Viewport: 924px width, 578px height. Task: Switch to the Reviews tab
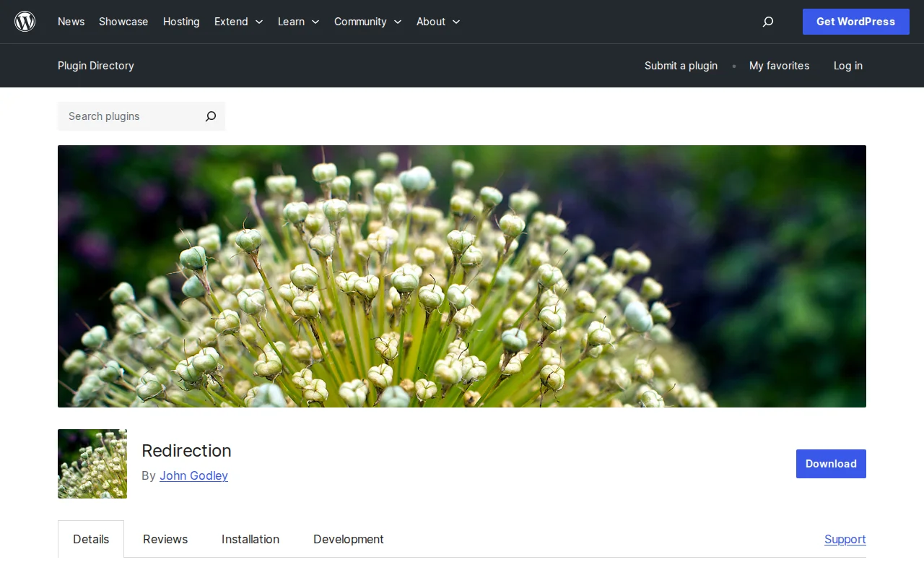click(165, 539)
